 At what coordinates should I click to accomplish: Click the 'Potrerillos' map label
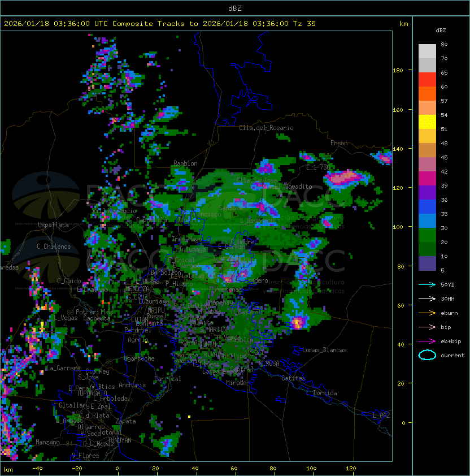[x=94, y=312]
